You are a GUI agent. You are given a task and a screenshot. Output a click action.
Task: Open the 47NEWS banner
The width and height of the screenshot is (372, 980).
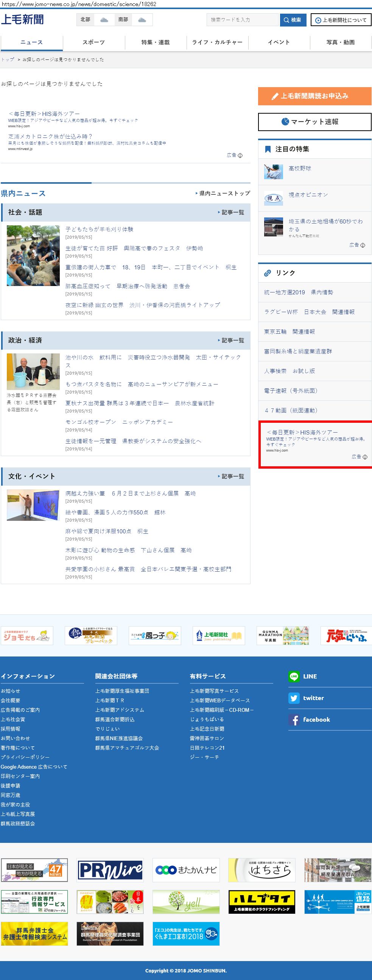point(34,870)
